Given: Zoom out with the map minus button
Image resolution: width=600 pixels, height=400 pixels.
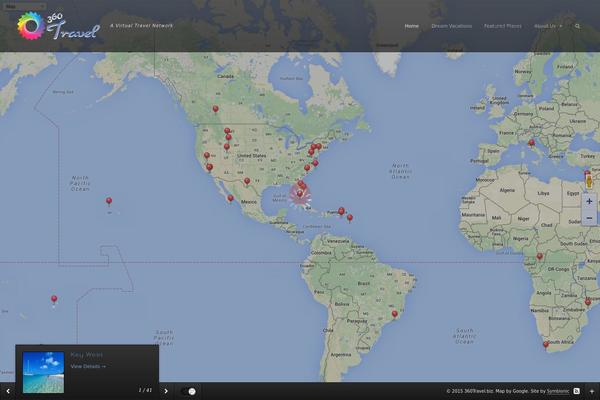Looking at the screenshot, I should [x=589, y=218].
